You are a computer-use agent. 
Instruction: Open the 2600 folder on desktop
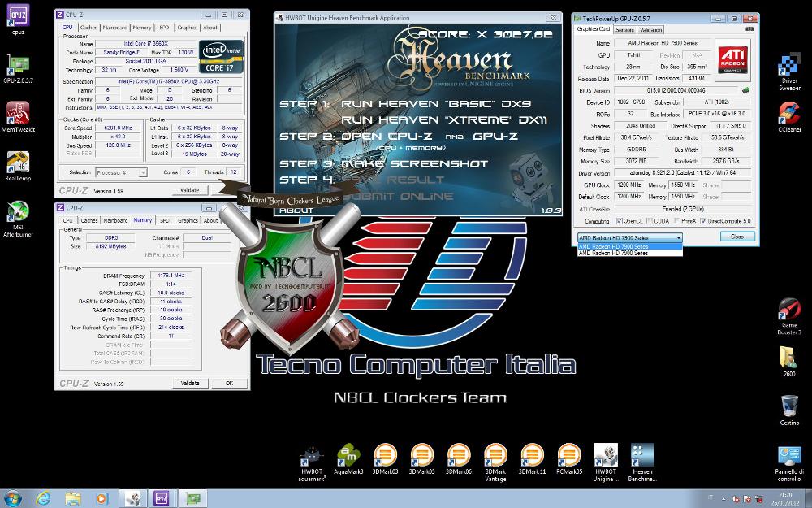(x=789, y=362)
